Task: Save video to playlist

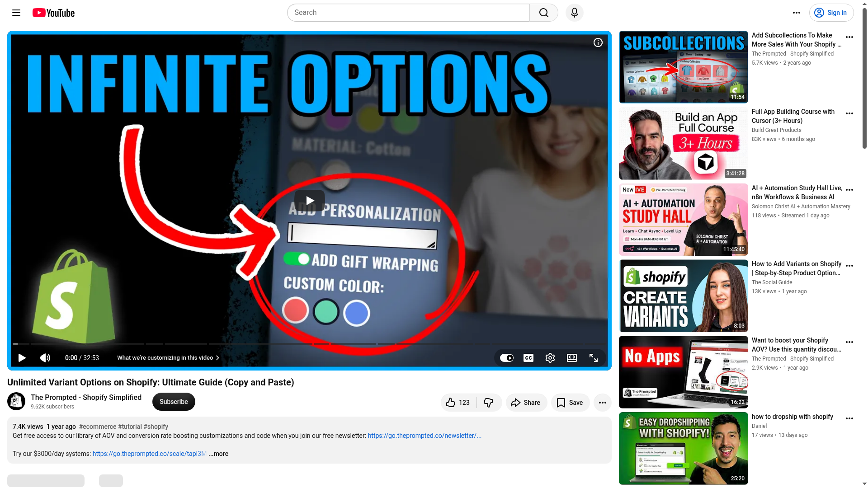Action: tap(570, 403)
